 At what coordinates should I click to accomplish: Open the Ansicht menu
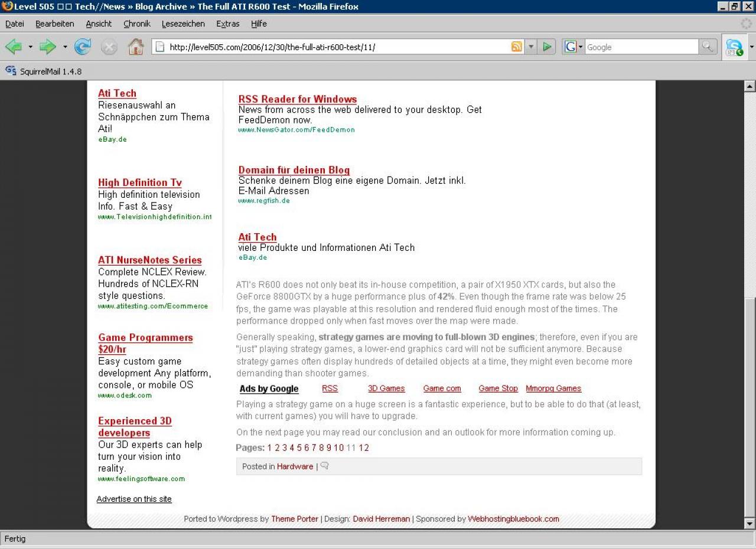99,24
